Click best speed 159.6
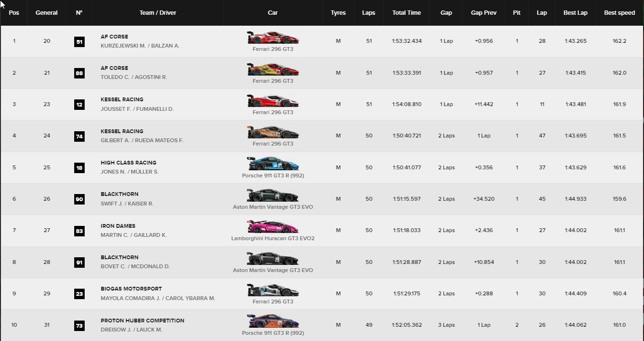Viewport: 644px width, 341px height. 619,199
